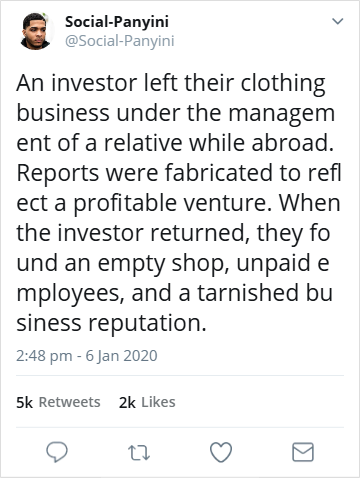Click the text 'mployees, and a tarnished bu'

175,293
